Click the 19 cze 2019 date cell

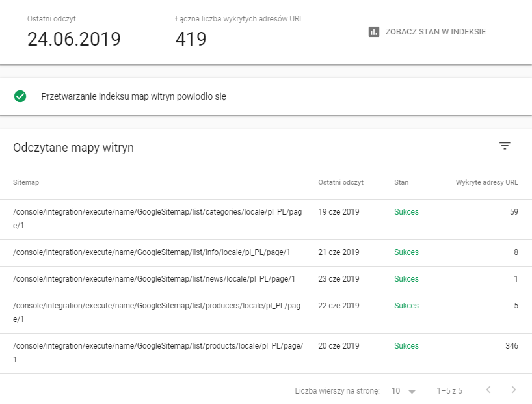[x=338, y=212]
